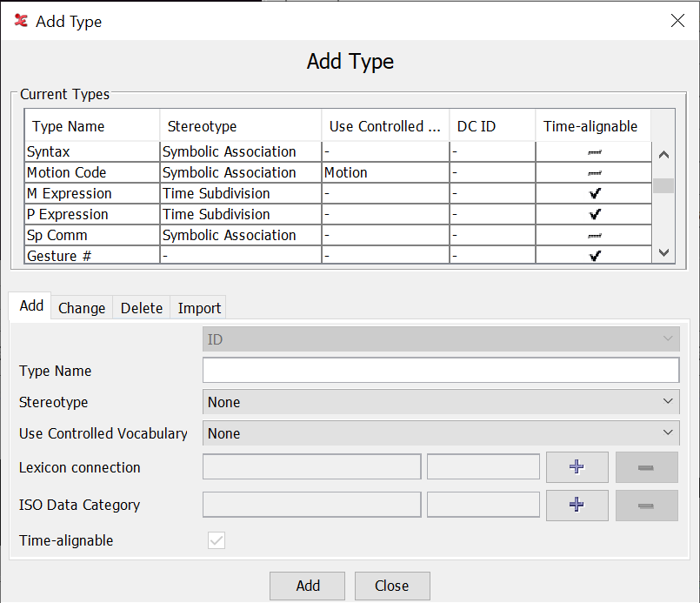Switch to the Change tab
Image resolution: width=700 pixels, height=603 pixels.
(x=82, y=308)
